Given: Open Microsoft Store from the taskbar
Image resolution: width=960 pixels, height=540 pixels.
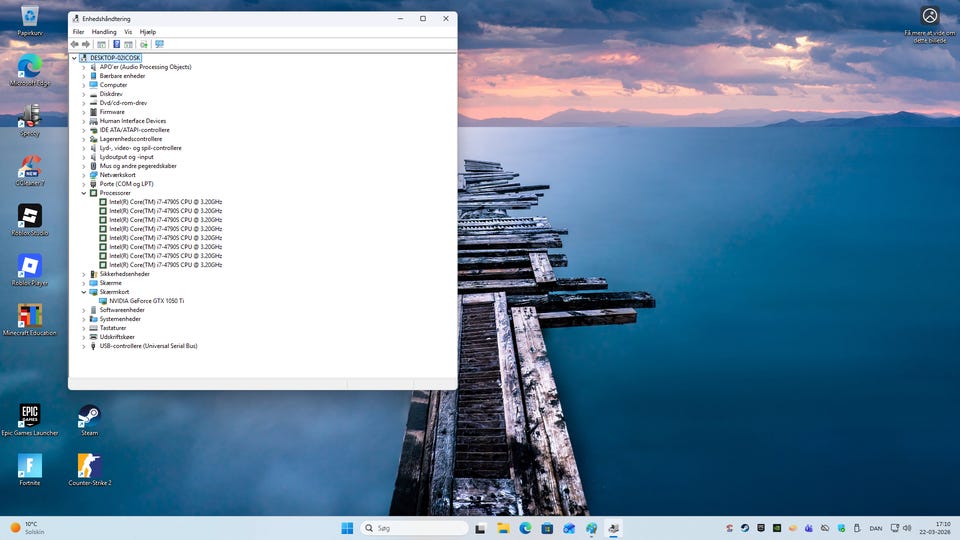Looking at the screenshot, I should click(547, 528).
